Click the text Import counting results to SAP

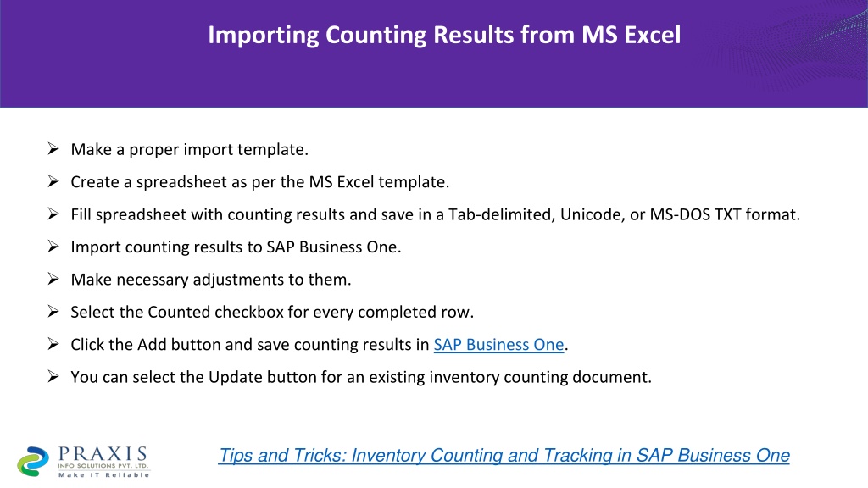pyautogui.click(x=236, y=247)
